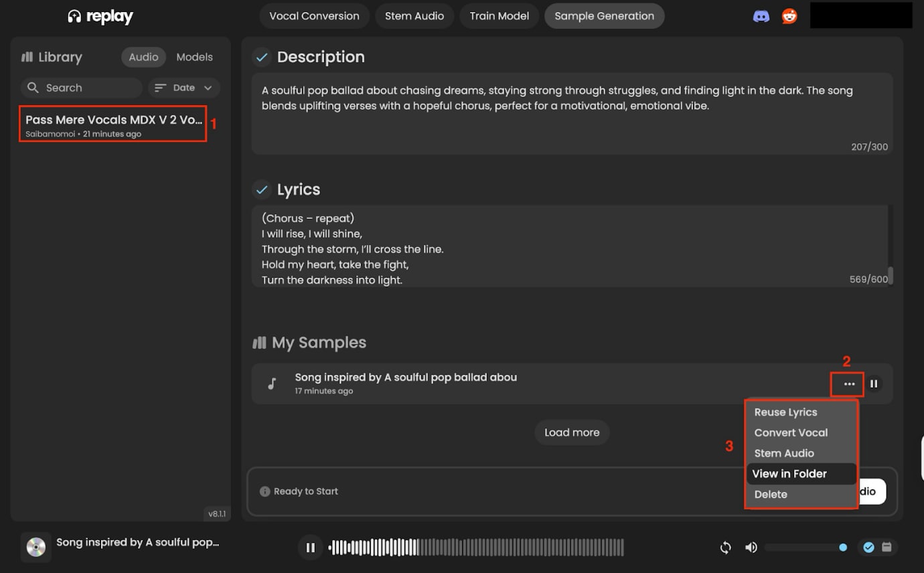Toggle the blue checkmark in player bar
924x573 pixels.
(868, 548)
